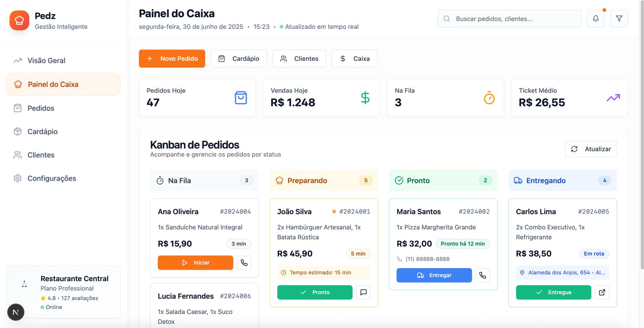The width and height of the screenshot is (644, 328).
Task: Click the search orders input field
Action: click(x=509, y=19)
